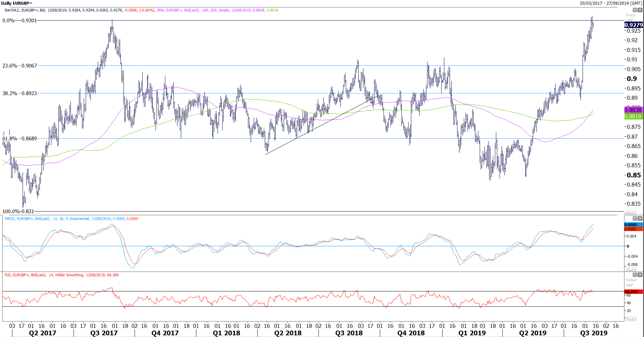
Task: Click the Price axis title on price panel
Action: tap(631, 15)
